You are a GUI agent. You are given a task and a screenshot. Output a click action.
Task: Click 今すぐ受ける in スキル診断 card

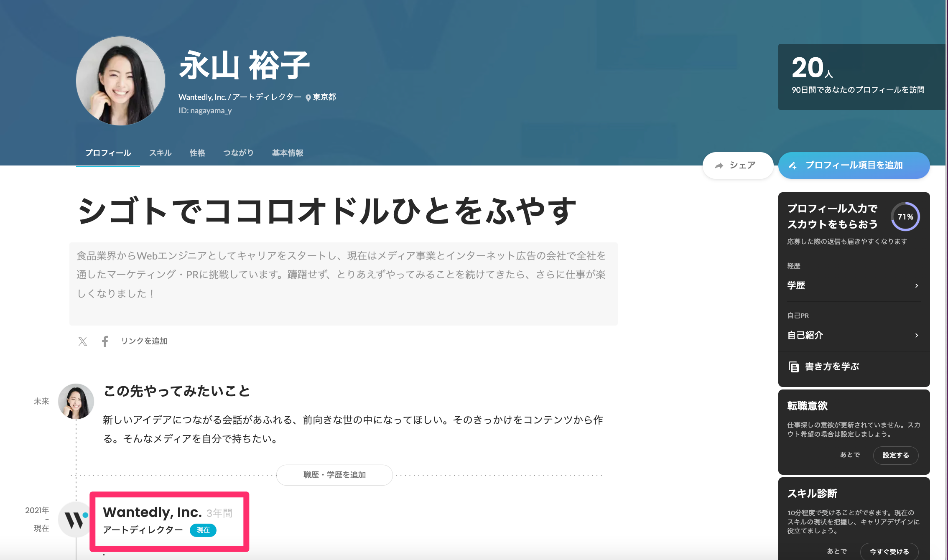coord(889,552)
